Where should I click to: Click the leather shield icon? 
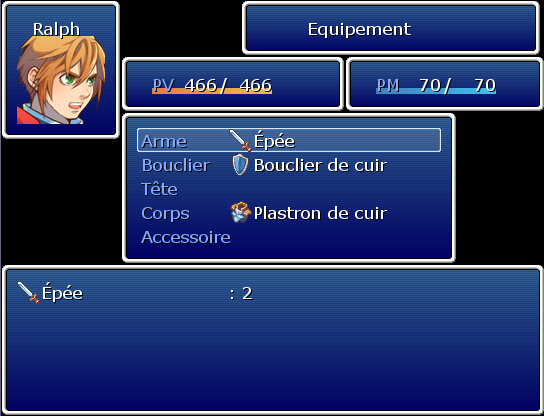click(240, 164)
